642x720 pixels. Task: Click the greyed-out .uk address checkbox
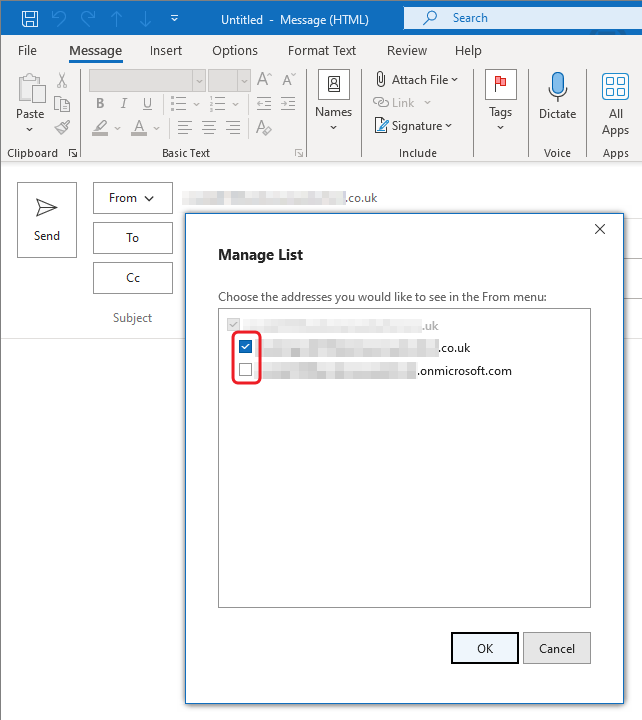(233, 325)
